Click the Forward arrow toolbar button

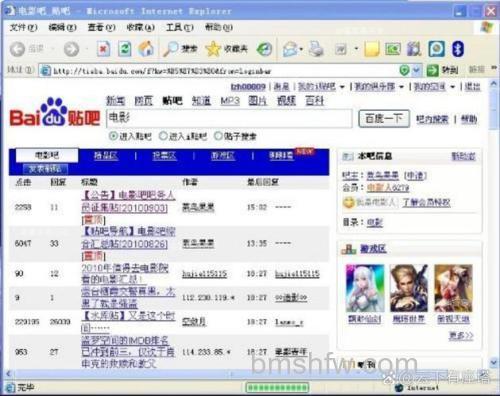point(71,49)
